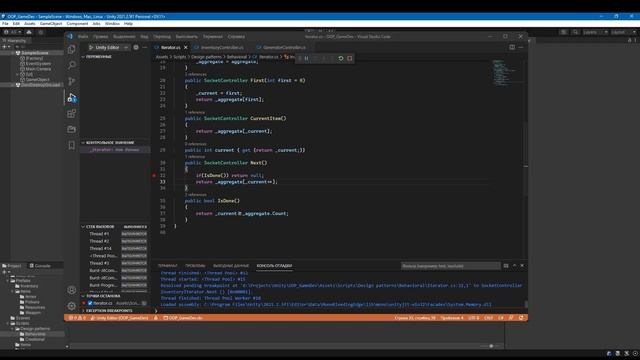The width and height of the screenshot is (640, 360).
Task: Select the Debug Console panel tab
Action: [274, 266]
